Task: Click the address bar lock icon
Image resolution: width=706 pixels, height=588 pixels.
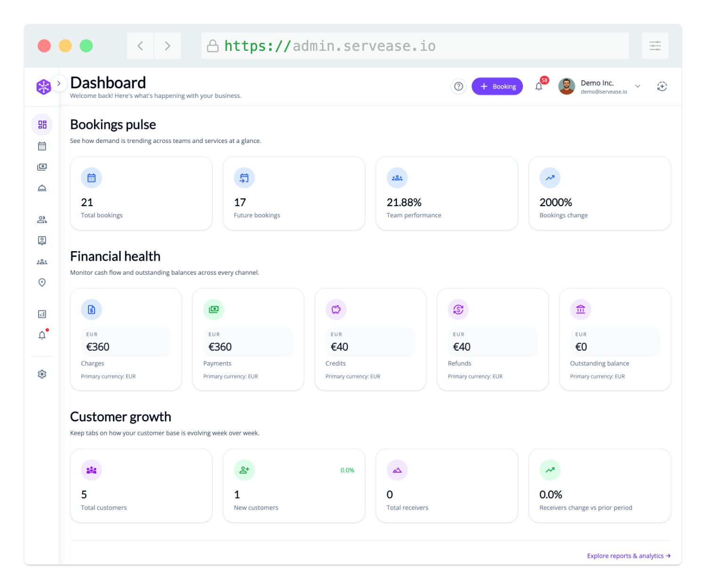Action: [213, 46]
